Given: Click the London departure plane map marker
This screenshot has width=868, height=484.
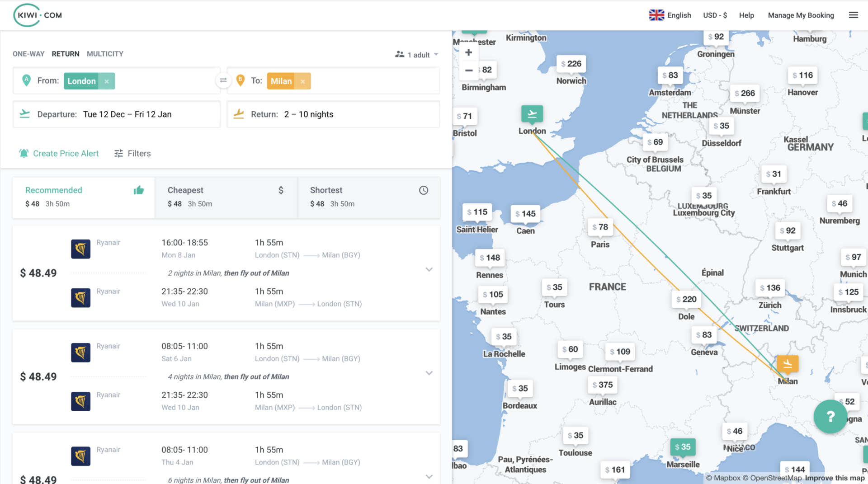Looking at the screenshot, I should click(x=532, y=114).
